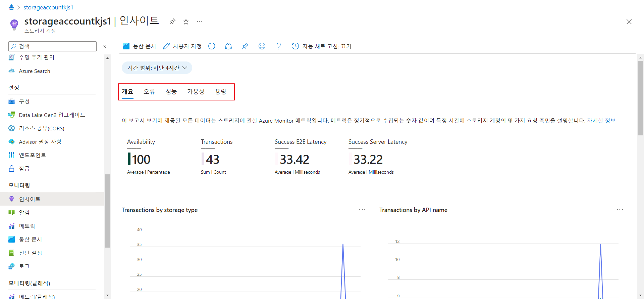Switch to the 용량 tab

221,91
